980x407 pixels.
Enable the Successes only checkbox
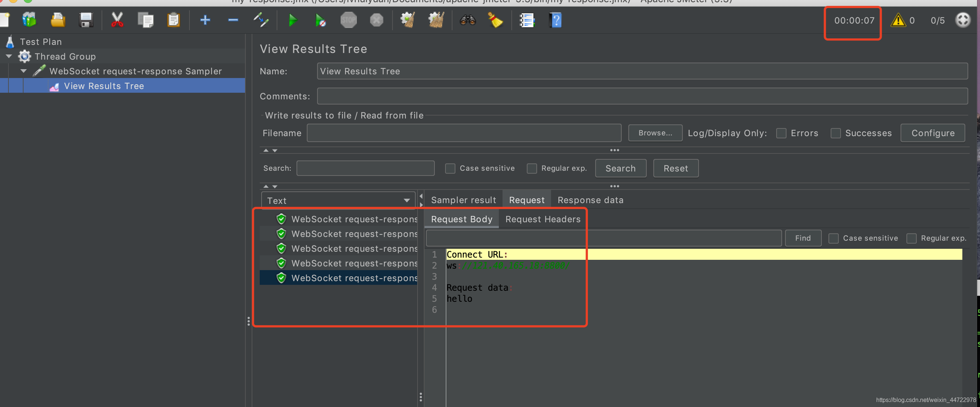tap(835, 133)
